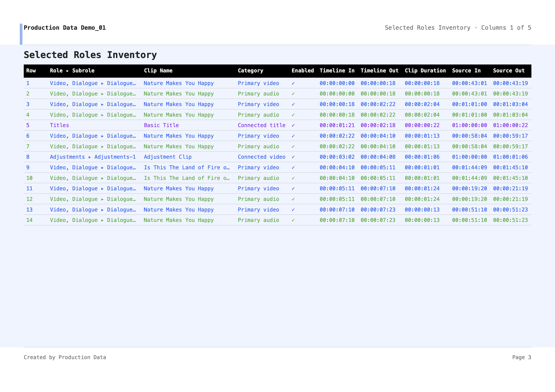Click Primary video category in row 3
The image size is (555, 392).
258,104
